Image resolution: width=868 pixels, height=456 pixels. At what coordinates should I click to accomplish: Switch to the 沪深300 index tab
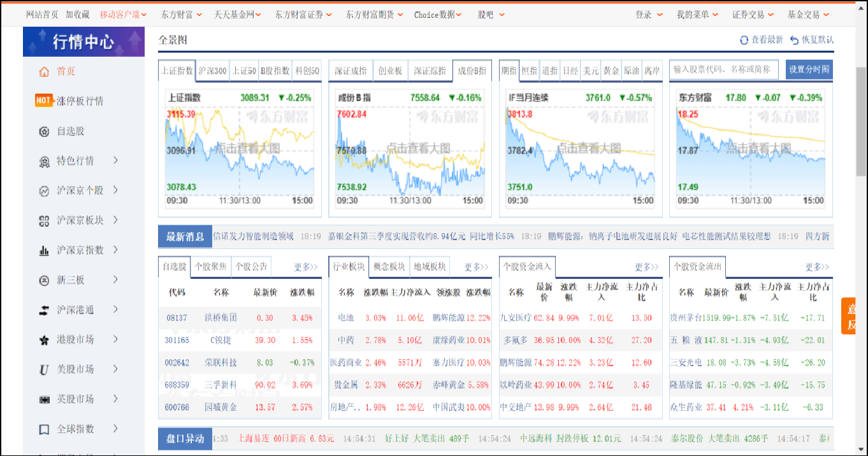pos(212,71)
